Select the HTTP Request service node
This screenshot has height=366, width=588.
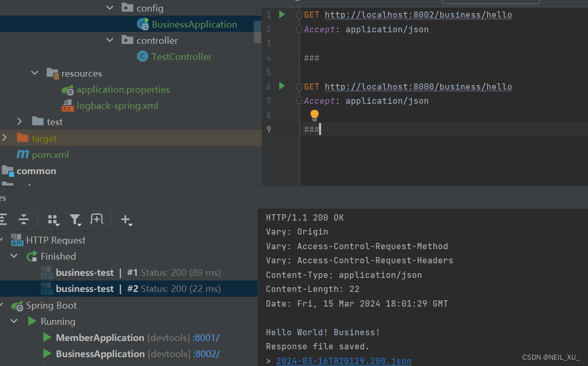pos(55,240)
